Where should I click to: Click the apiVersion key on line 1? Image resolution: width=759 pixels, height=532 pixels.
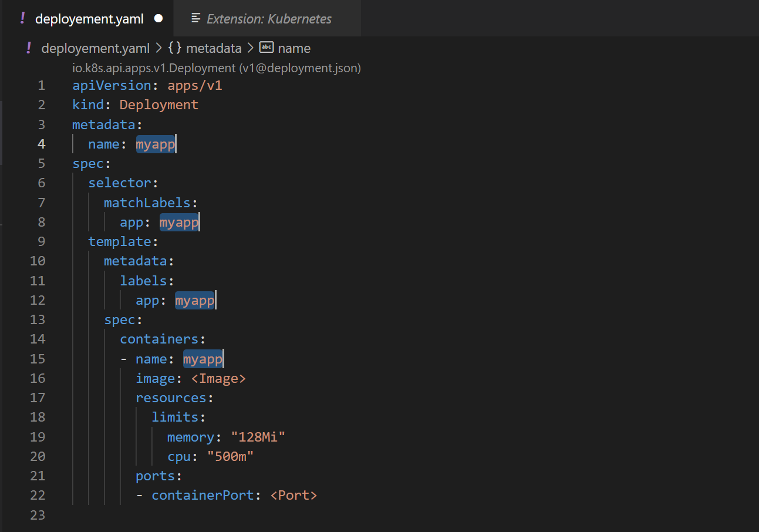coord(112,85)
